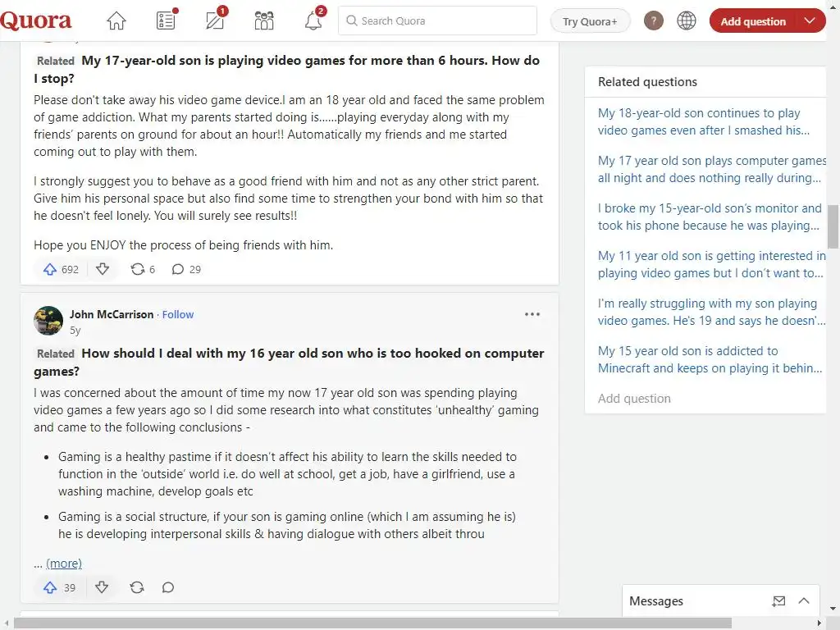Image resolution: width=840 pixels, height=630 pixels.
Task: Click the Messages panel header
Action: [x=721, y=600]
